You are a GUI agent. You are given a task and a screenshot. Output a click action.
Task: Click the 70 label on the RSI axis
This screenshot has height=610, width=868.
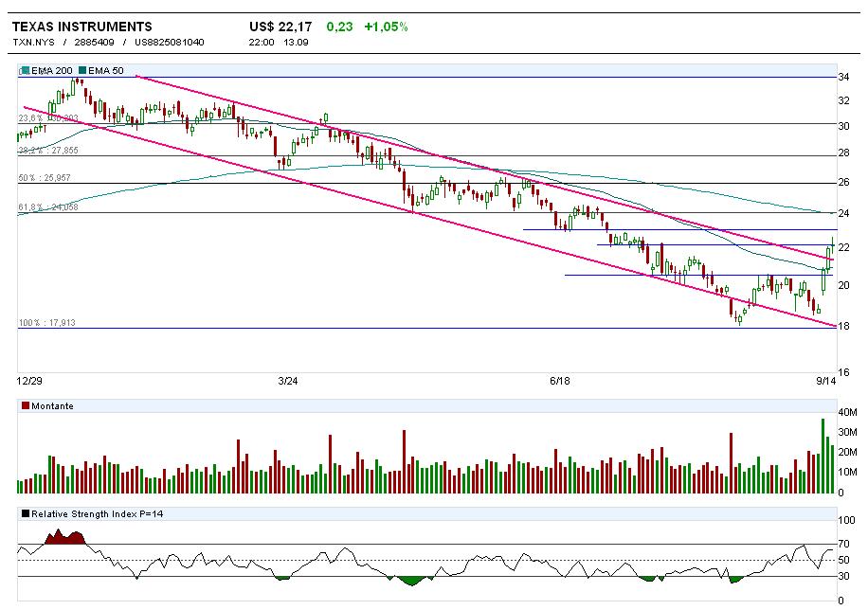pyautogui.click(x=843, y=544)
